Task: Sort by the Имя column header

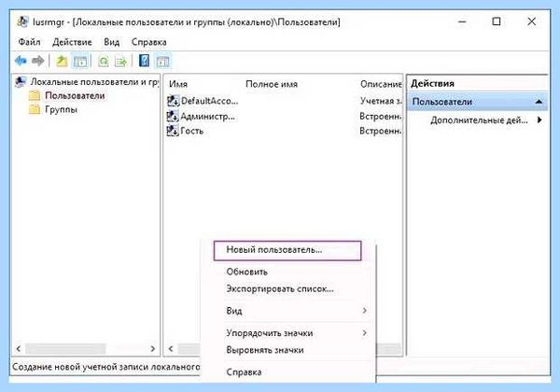Action: (178, 84)
